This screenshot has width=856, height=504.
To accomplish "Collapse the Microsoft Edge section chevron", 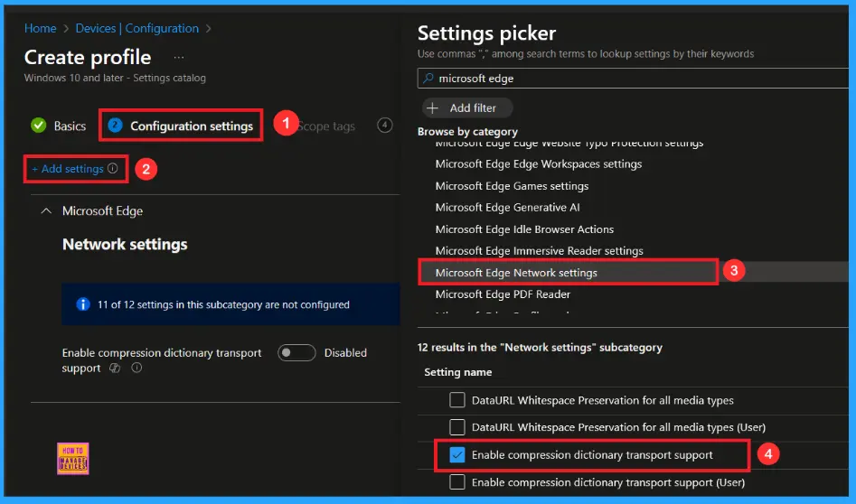I will click(x=46, y=210).
